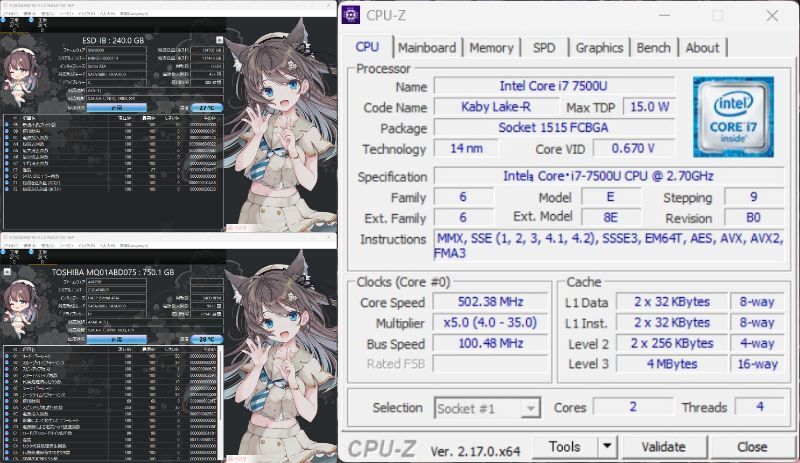Click the 28 °C temperature button
This screenshot has width=800, height=463.
[x=206, y=339]
